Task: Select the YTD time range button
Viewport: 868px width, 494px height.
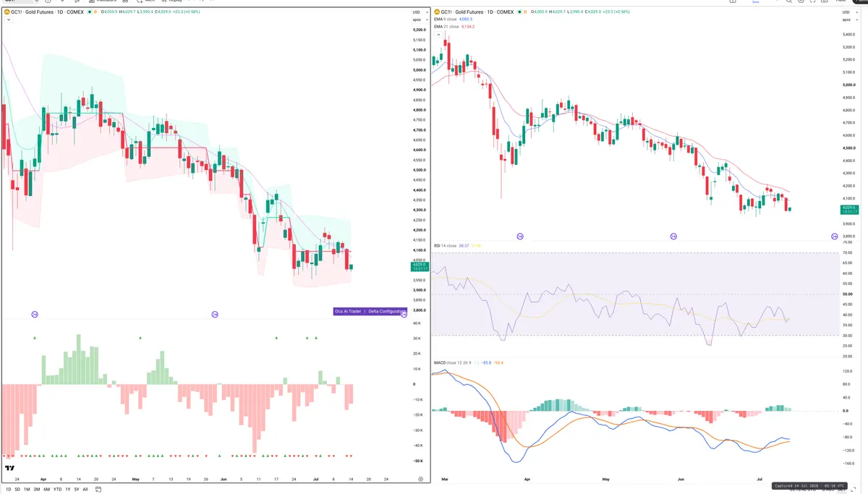Action: pos(57,490)
